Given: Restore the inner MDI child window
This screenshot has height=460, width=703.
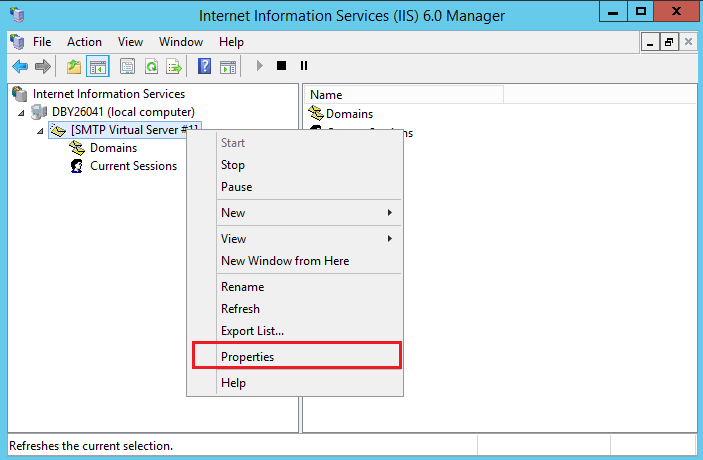Looking at the screenshot, I should [669, 43].
